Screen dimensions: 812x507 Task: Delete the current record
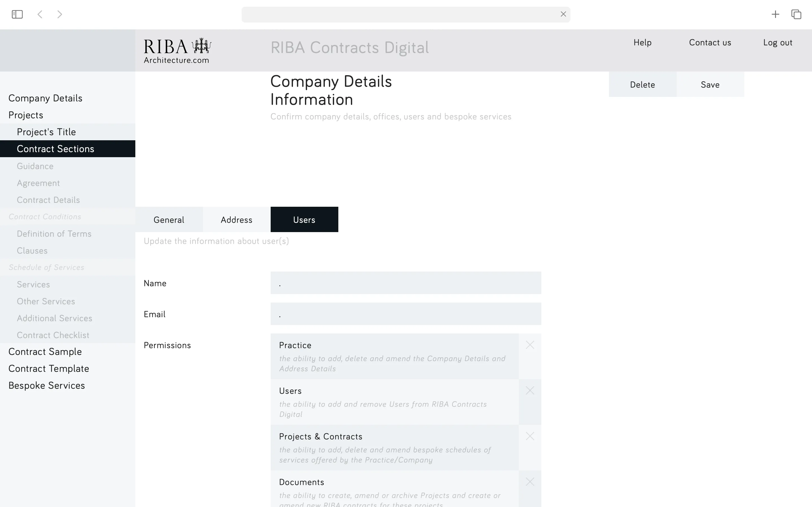coord(642,84)
